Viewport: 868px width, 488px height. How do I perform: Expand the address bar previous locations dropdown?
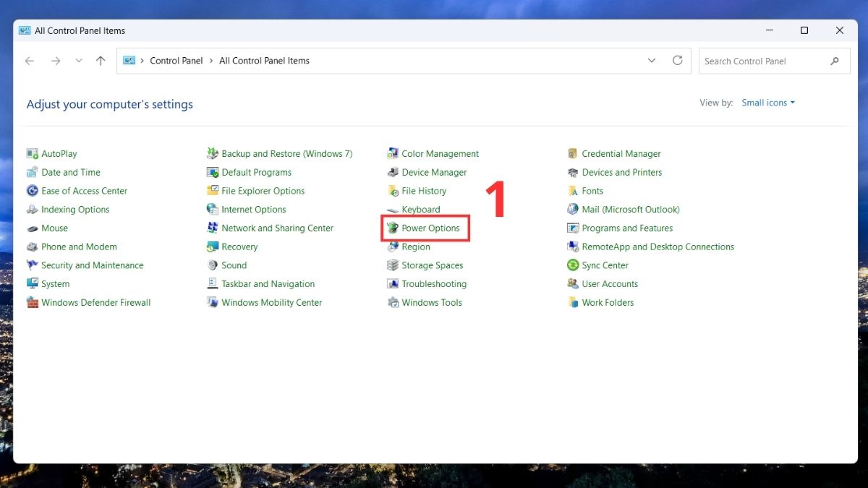pos(652,61)
